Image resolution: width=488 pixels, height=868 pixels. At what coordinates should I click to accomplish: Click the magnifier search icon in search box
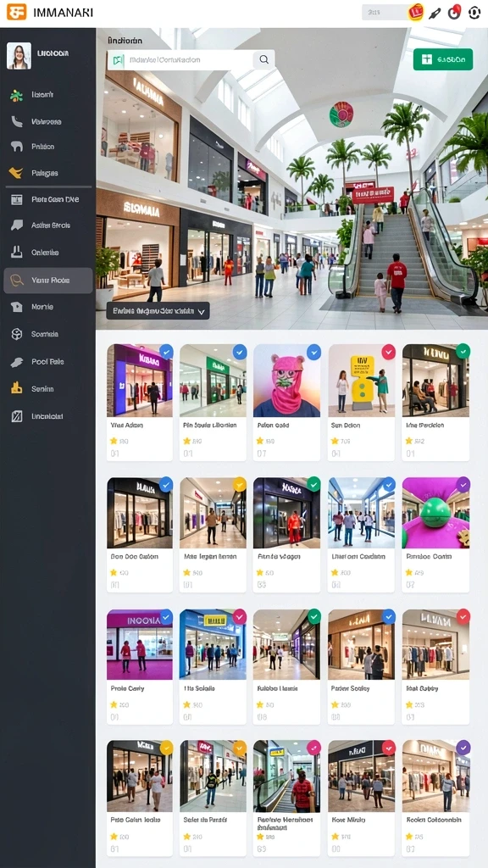tap(264, 60)
